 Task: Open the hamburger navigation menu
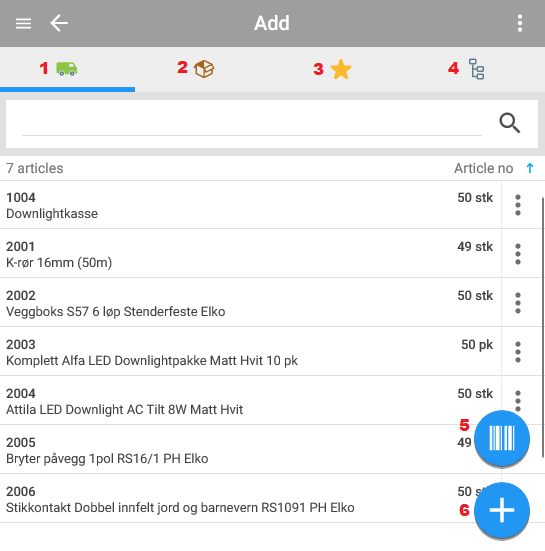(24, 24)
